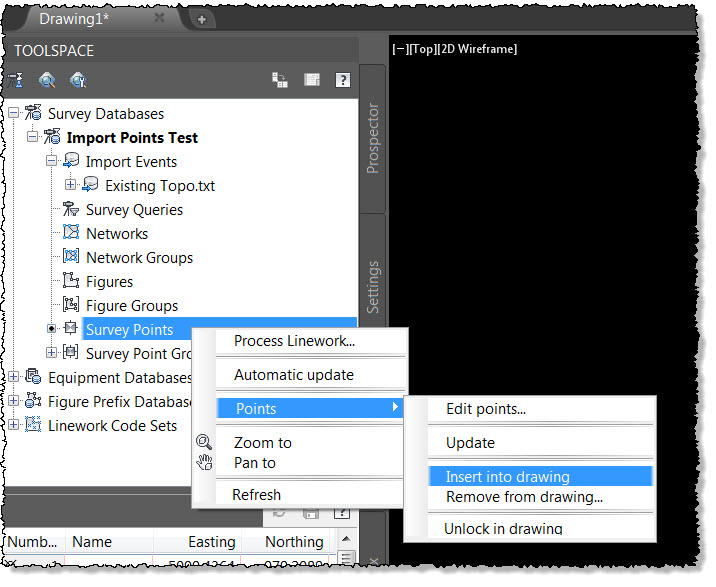Toggle the Survey Points node marker
716x587 pixels.
[x=52, y=328]
